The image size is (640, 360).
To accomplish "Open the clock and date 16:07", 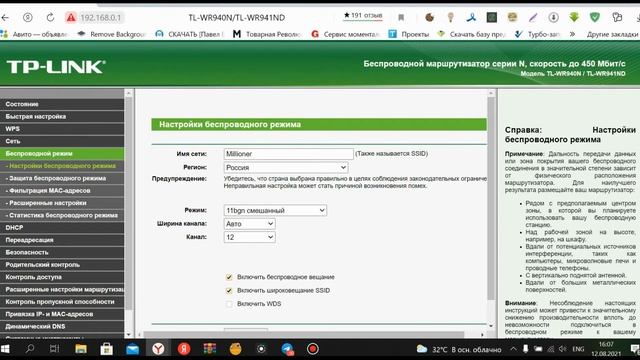I will coord(606,349).
